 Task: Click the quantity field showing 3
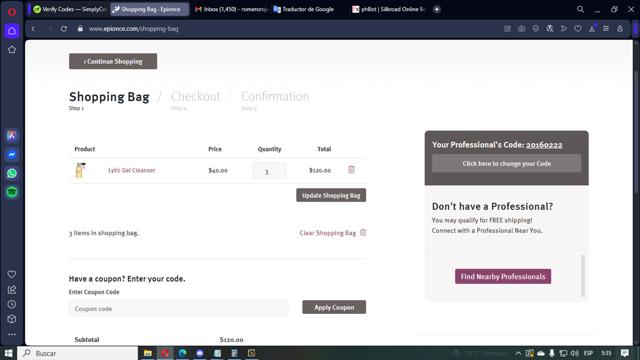click(x=269, y=171)
